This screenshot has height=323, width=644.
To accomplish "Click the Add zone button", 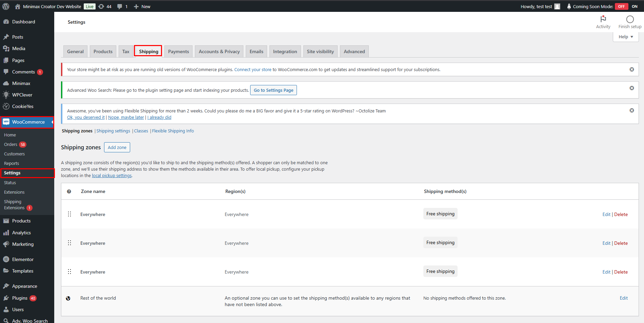I will tap(117, 147).
